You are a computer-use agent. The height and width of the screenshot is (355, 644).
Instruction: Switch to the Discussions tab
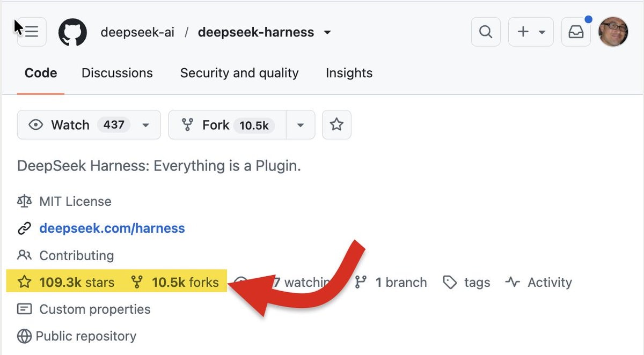117,73
